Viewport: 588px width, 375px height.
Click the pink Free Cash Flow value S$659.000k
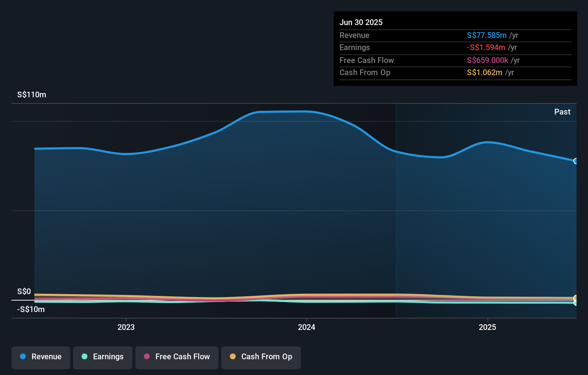(x=487, y=60)
